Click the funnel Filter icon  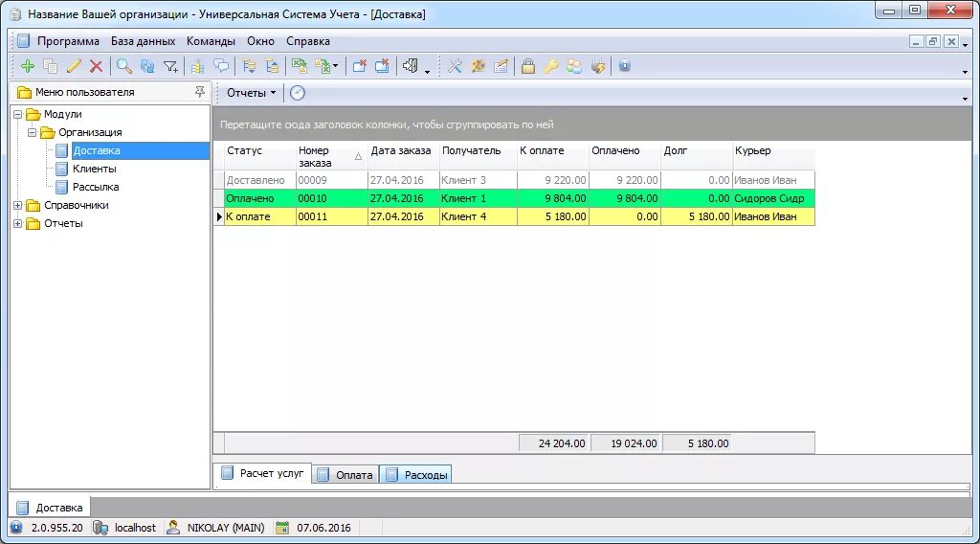click(170, 66)
